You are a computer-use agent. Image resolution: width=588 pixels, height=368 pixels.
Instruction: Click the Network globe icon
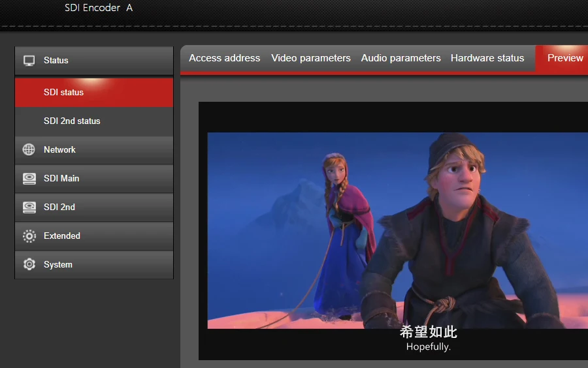point(29,149)
